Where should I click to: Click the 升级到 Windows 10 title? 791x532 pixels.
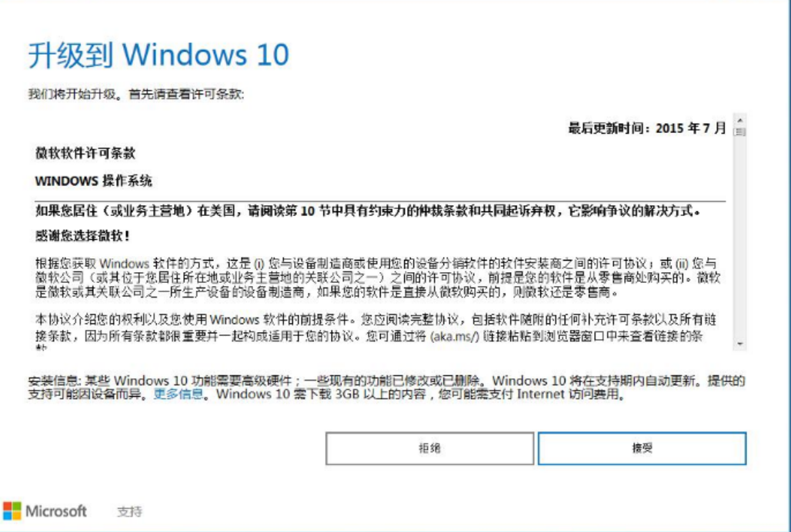pyautogui.click(x=159, y=55)
